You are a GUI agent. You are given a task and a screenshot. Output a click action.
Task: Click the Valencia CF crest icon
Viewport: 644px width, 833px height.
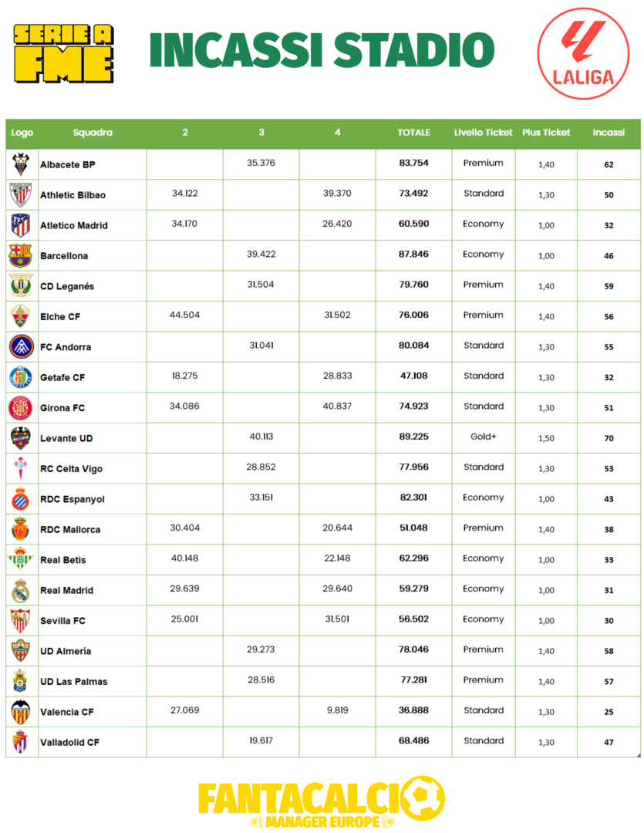(x=21, y=711)
